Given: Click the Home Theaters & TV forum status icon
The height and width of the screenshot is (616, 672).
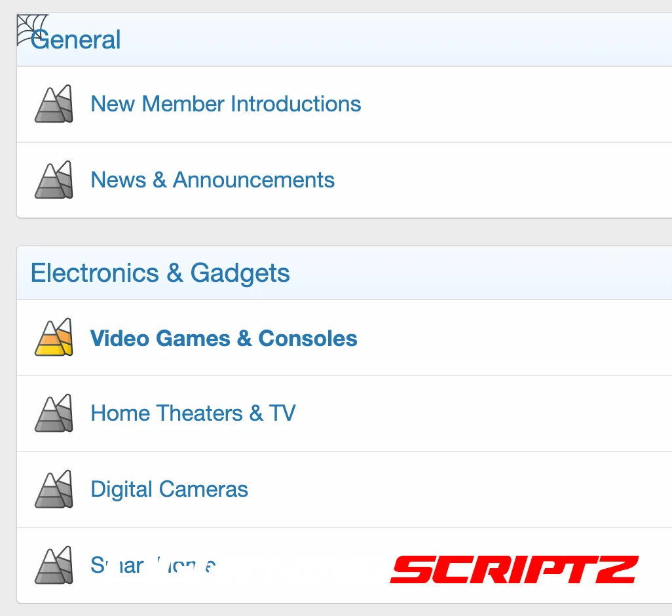Looking at the screenshot, I should [x=54, y=414].
